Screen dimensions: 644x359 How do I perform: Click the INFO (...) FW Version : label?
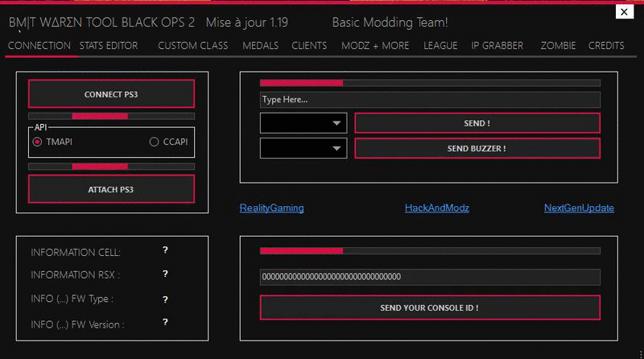tap(77, 324)
